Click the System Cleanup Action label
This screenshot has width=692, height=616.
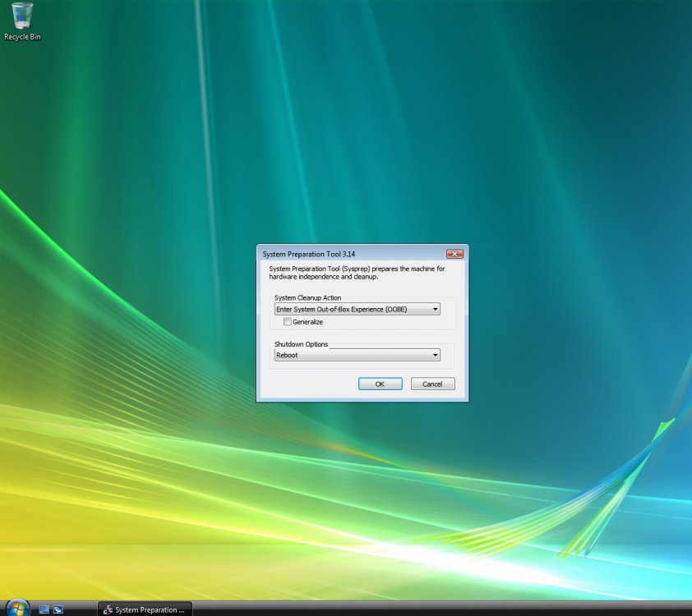[x=307, y=297]
